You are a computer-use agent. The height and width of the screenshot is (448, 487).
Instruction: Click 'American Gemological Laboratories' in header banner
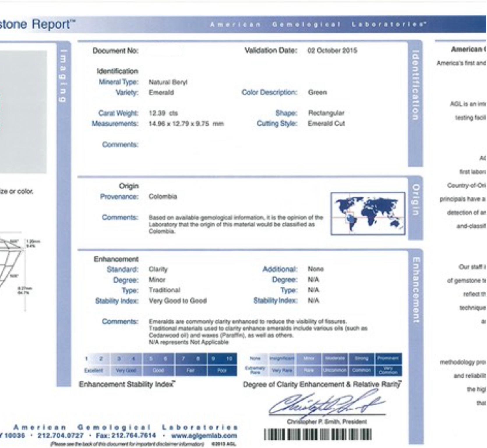(x=318, y=24)
